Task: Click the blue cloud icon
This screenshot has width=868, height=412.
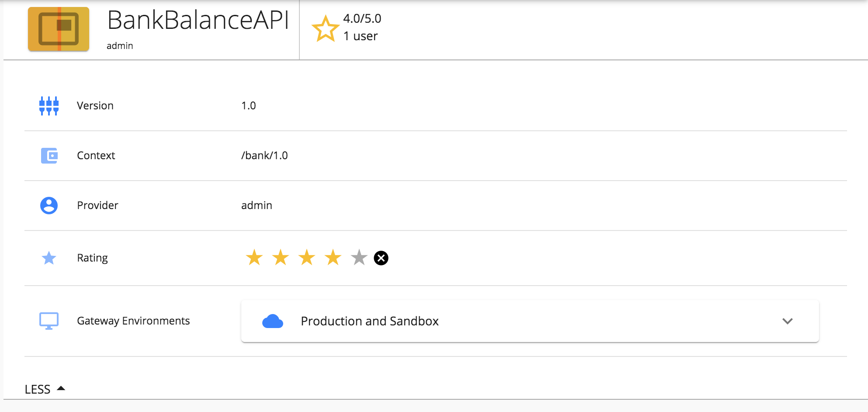Action: tap(273, 321)
